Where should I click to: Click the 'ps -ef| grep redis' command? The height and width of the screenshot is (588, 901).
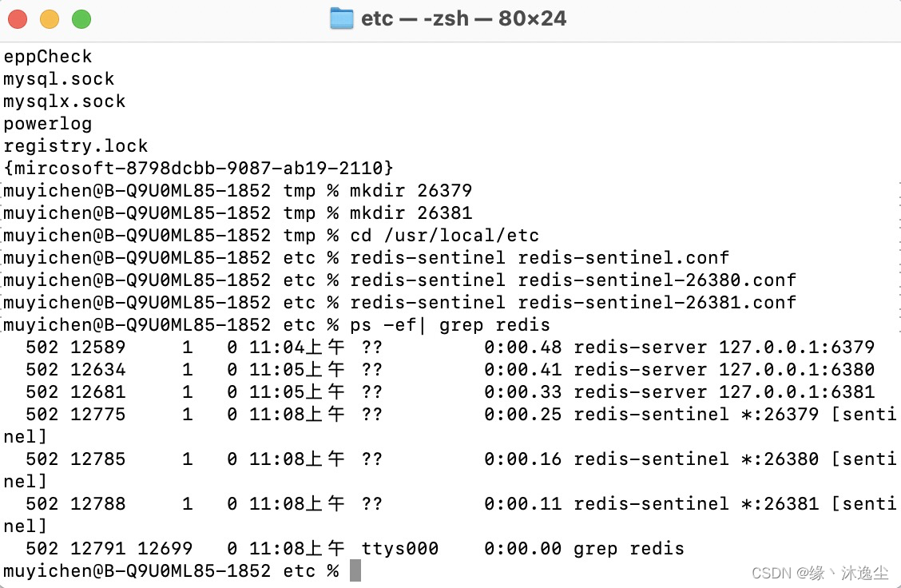coord(450,325)
